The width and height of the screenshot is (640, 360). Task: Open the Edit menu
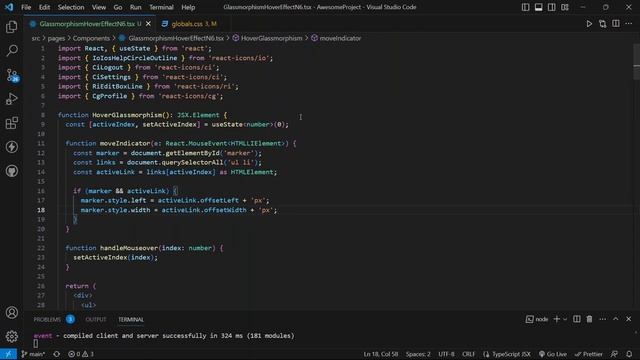[x=44, y=7]
